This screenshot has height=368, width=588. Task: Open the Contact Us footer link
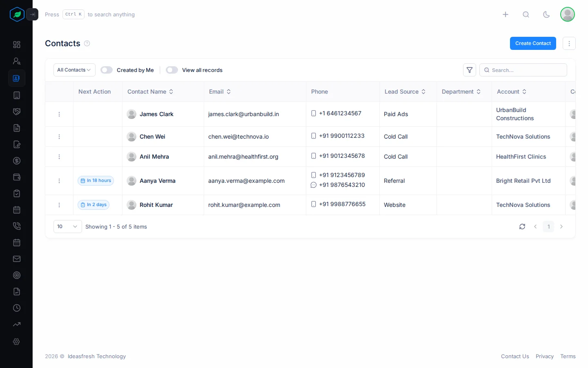pos(515,356)
